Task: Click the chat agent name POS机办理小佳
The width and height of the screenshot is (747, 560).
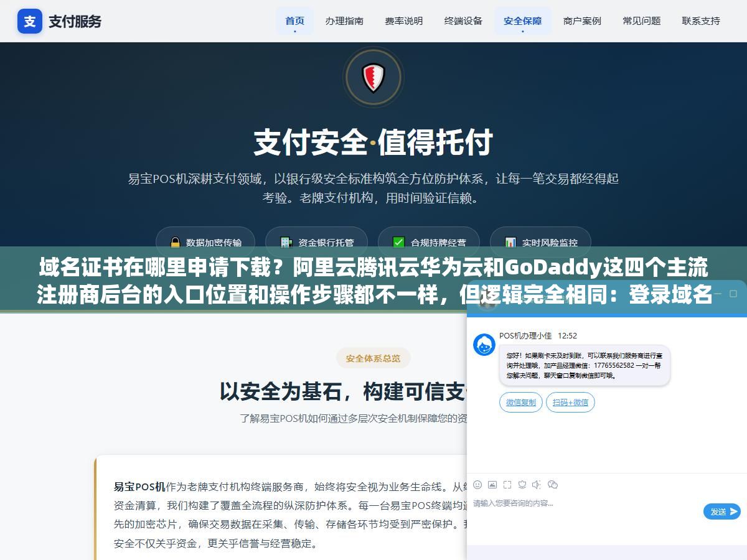Action: coord(525,335)
